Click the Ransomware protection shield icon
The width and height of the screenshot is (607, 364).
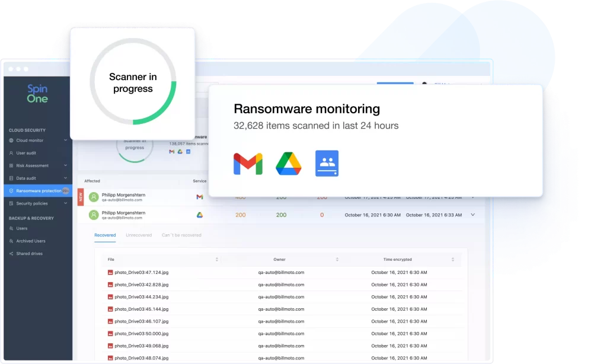tap(11, 190)
